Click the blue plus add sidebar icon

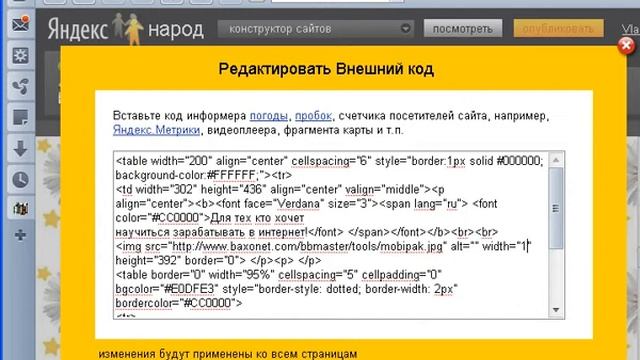[x=20, y=235]
